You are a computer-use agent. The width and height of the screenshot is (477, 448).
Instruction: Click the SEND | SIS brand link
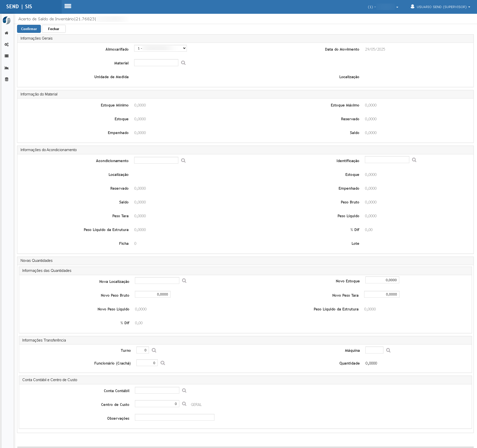coord(19,7)
